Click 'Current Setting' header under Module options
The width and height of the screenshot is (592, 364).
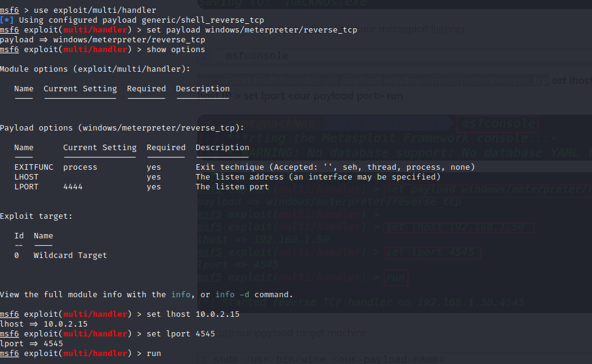(x=80, y=89)
